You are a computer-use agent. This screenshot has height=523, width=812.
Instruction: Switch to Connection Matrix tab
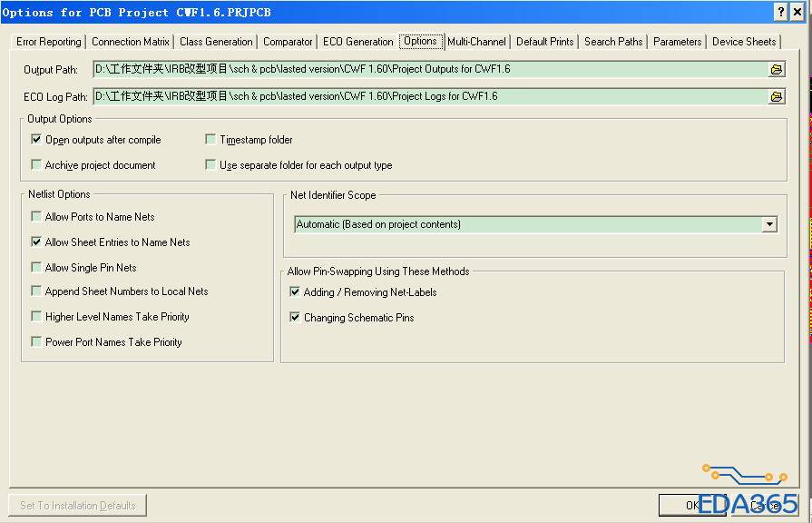[x=131, y=42]
